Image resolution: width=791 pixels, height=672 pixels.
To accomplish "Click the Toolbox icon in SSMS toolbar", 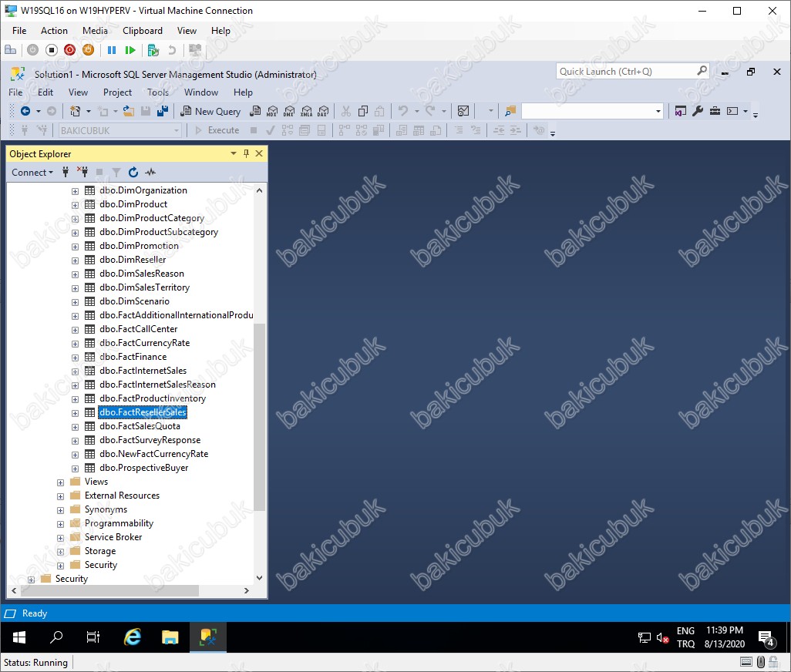I will coord(715,112).
